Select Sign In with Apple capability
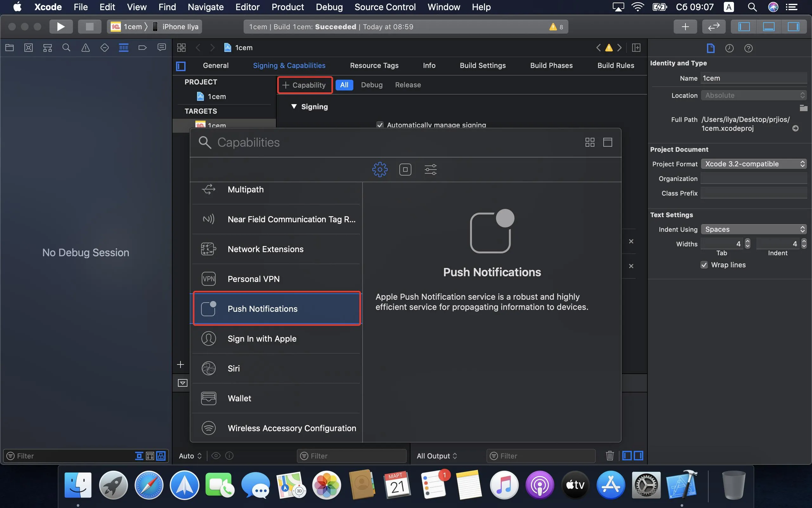 pos(277,338)
